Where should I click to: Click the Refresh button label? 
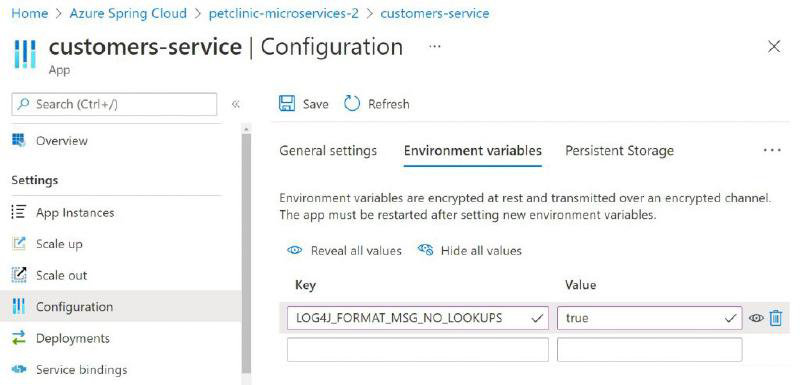point(389,104)
